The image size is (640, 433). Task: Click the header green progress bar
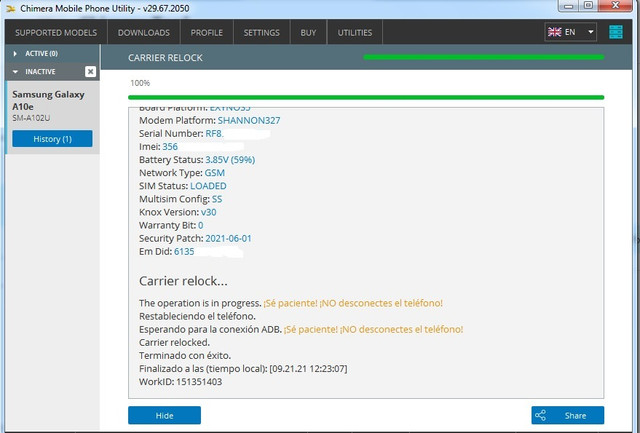(484, 57)
